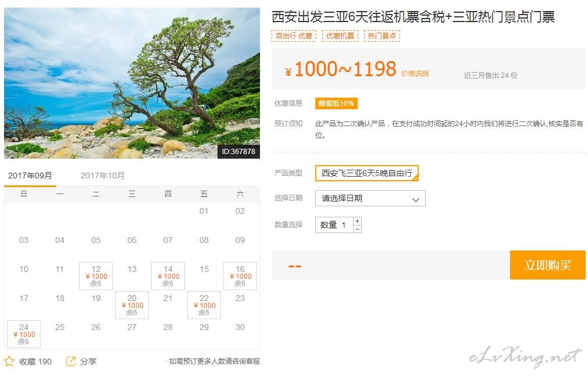Click the 自由行 优惠 tag
This screenshot has height=376, width=588.
tap(294, 35)
